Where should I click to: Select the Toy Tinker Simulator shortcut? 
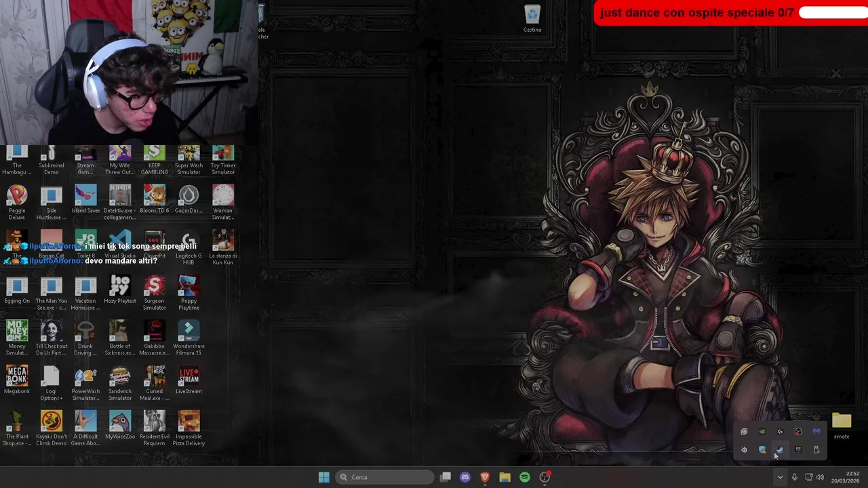coord(223,161)
